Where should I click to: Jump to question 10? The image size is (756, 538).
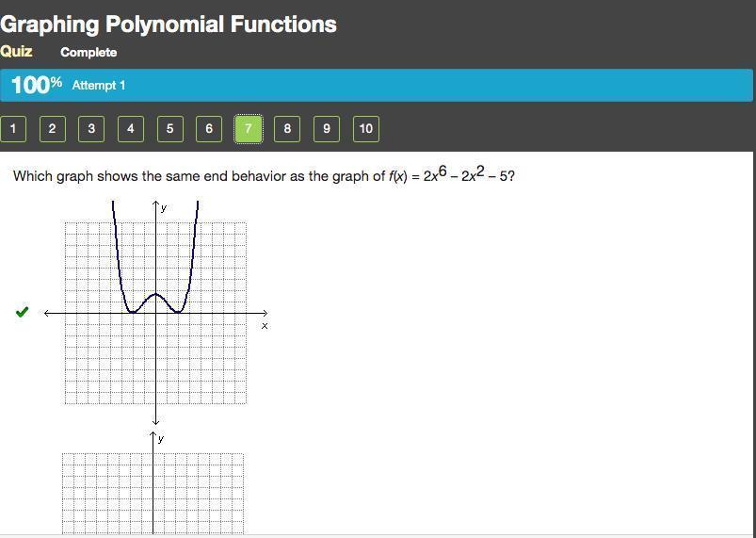pyautogui.click(x=366, y=129)
